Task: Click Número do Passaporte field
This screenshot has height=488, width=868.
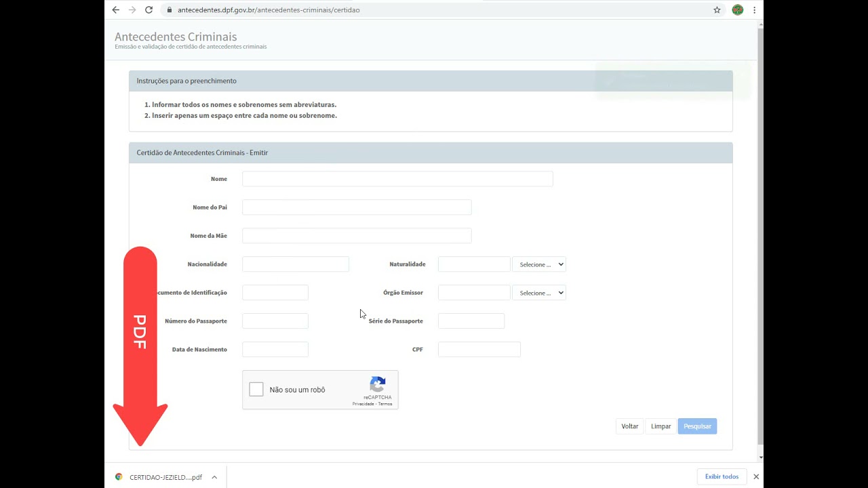Action: coord(275,321)
